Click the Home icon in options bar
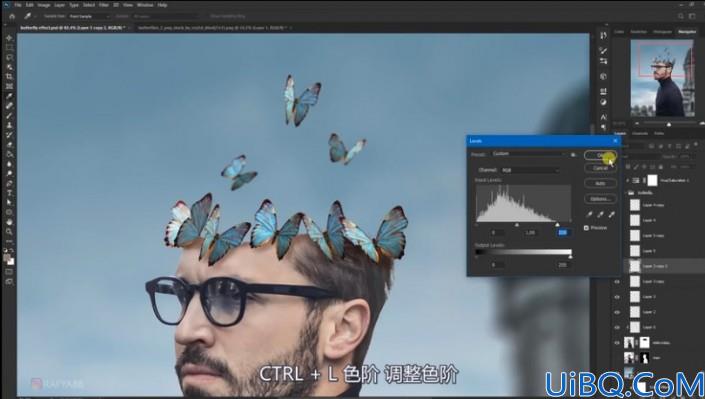The width and height of the screenshot is (705, 399). pos(12,16)
